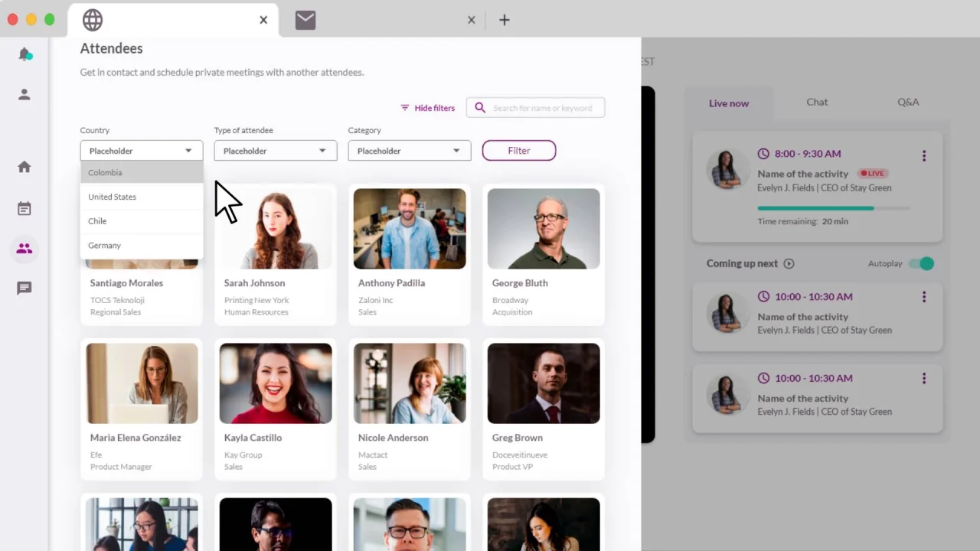Click the Santiago Morales name
980x551 pixels.
126,283
